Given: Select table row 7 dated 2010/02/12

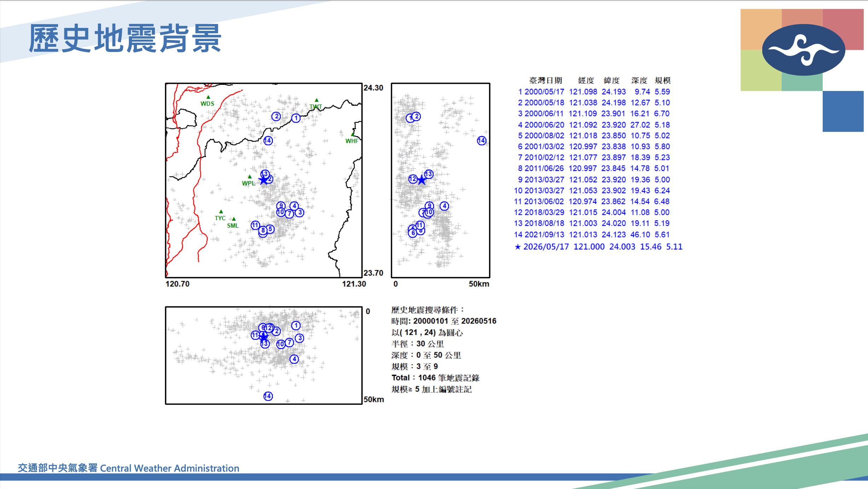Looking at the screenshot, I should tap(594, 157).
